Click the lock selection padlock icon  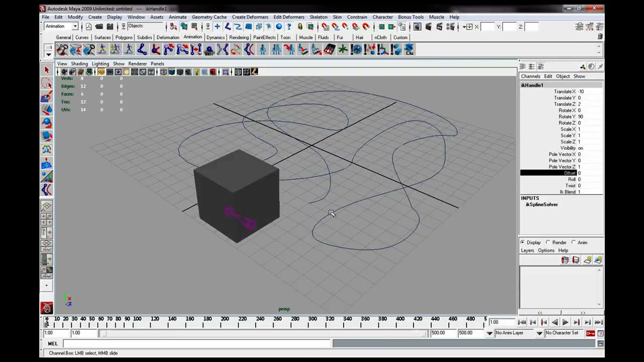(300, 27)
